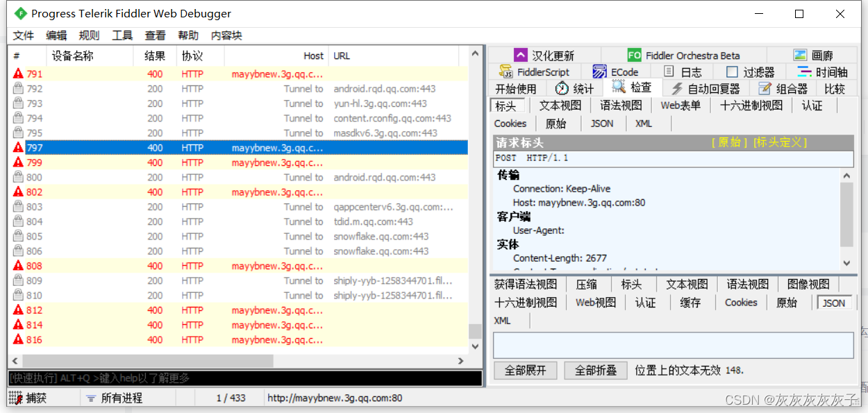Show the 日志 log view
The image size is (868, 413).
[x=690, y=71]
